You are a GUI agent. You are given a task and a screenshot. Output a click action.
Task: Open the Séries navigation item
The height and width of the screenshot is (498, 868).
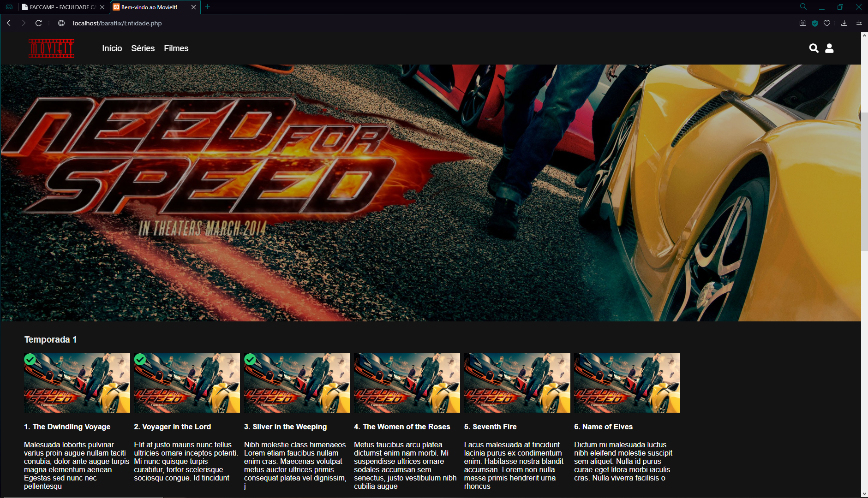[143, 48]
